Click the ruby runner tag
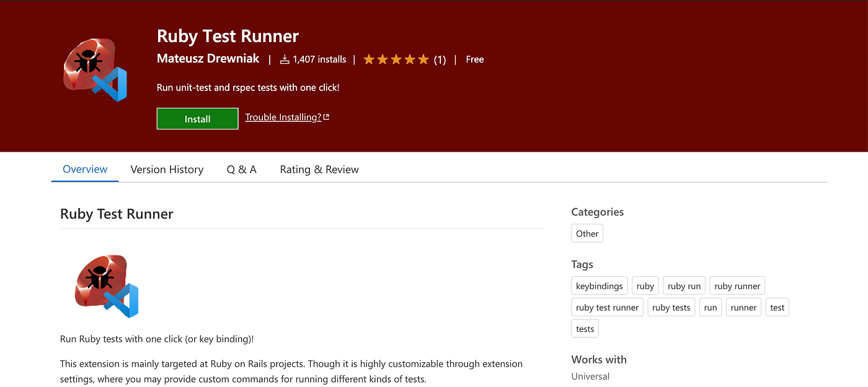This screenshot has height=387, width=868. click(x=737, y=286)
